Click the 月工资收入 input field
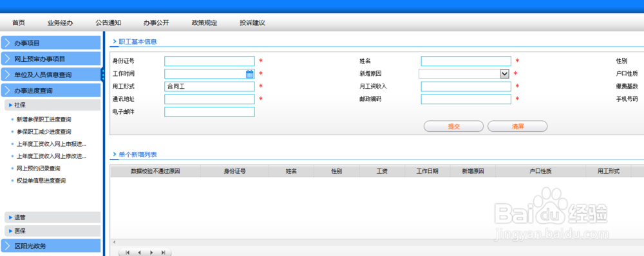Image resolution: width=644 pixels, height=256 pixels. [x=466, y=87]
